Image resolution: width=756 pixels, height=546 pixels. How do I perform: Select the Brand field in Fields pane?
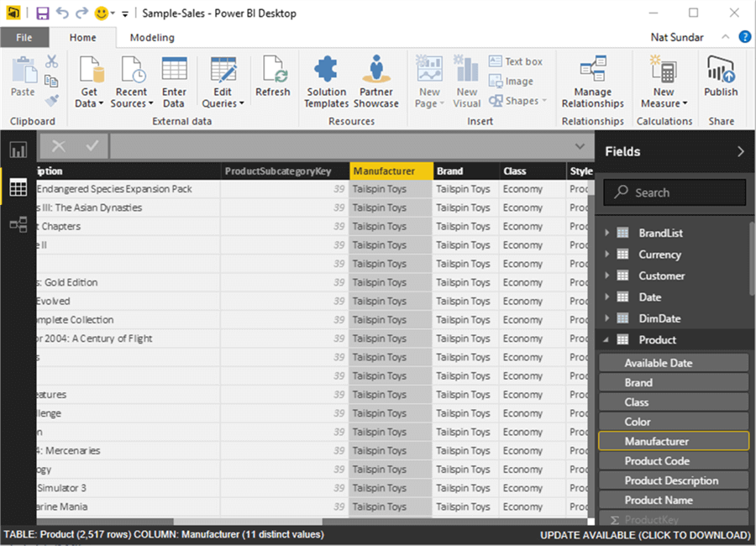click(x=674, y=382)
